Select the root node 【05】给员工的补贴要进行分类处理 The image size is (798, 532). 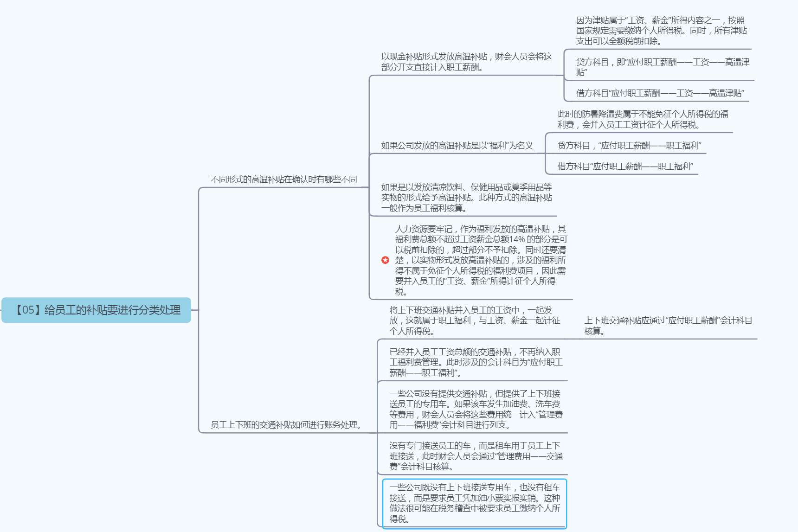point(97,310)
